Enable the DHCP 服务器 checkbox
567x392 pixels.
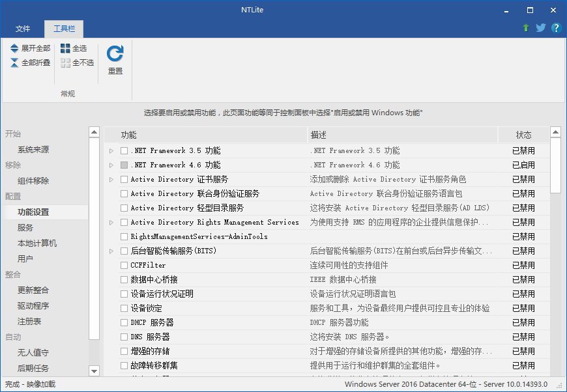point(124,322)
